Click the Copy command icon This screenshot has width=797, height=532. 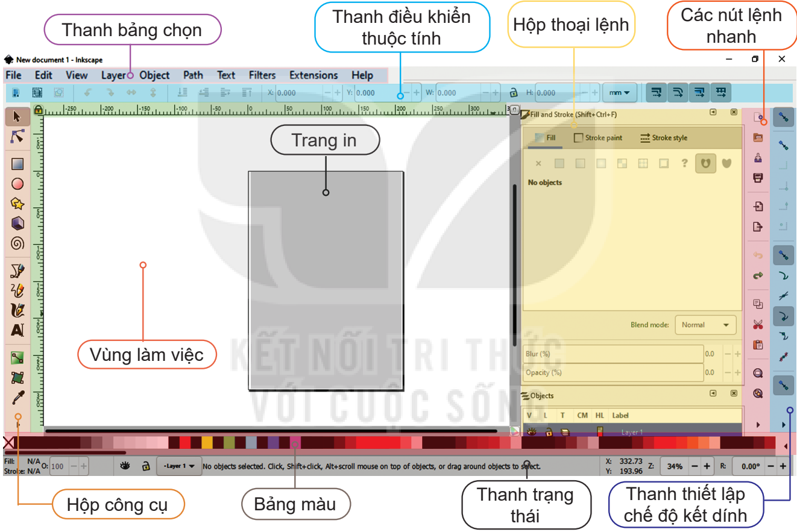pyautogui.click(x=758, y=304)
